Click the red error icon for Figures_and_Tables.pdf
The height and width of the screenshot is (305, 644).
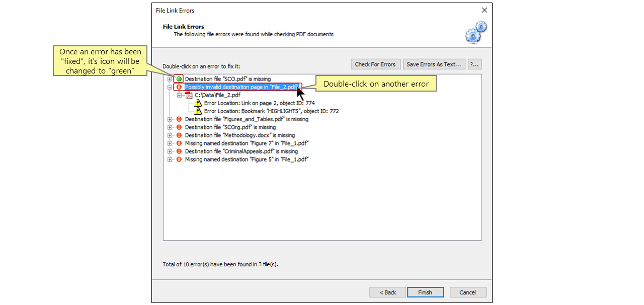click(179, 119)
